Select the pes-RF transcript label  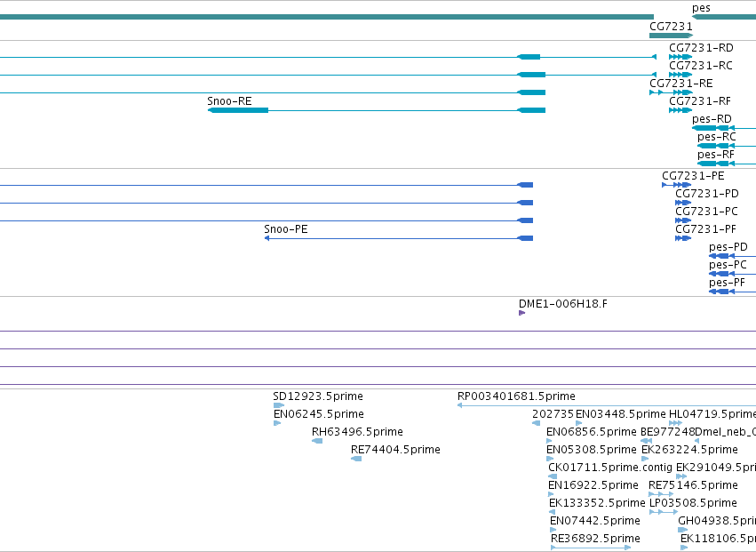click(716, 155)
